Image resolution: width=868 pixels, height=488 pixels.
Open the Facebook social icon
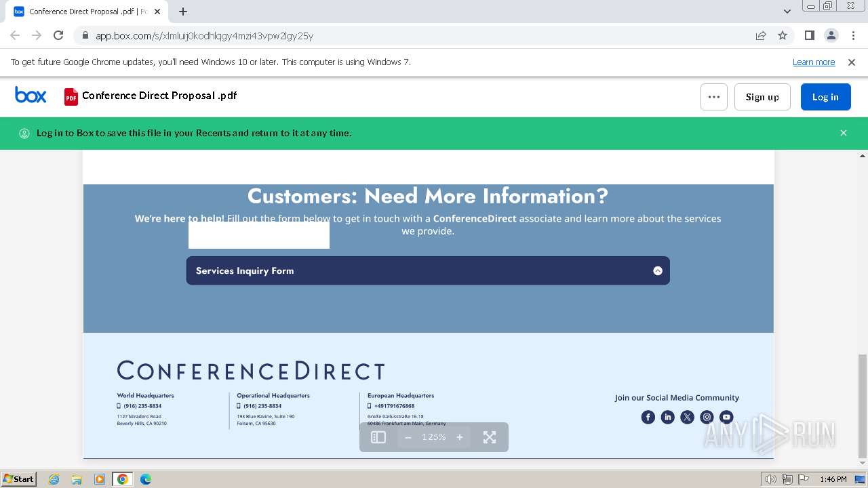[x=648, y=417]
